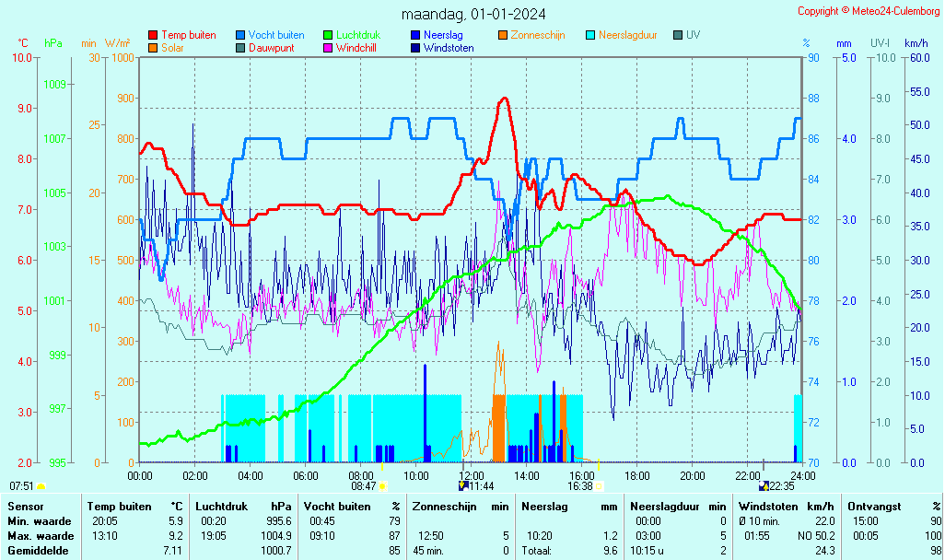Click the Dauwpunt legend label
Image resolution: width=945 pixels, height=560 pixels.
(272, 48)
